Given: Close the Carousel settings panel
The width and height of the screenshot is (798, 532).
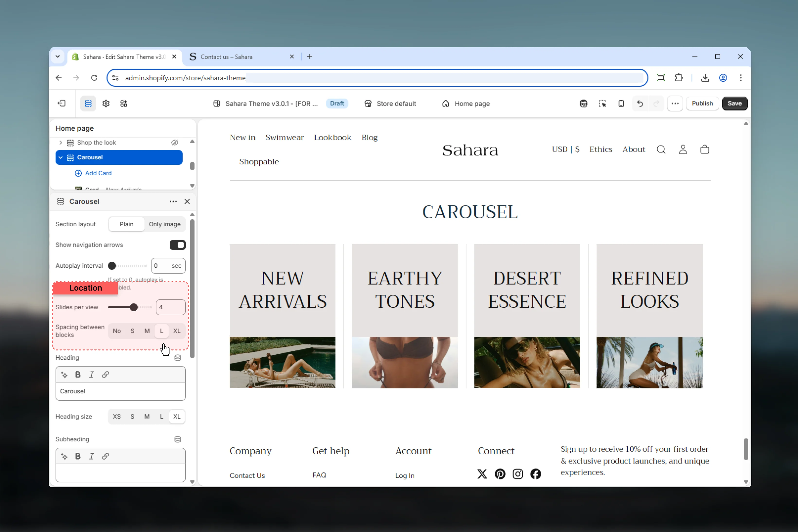Looking at the screenshot, I should coord(187,202).
